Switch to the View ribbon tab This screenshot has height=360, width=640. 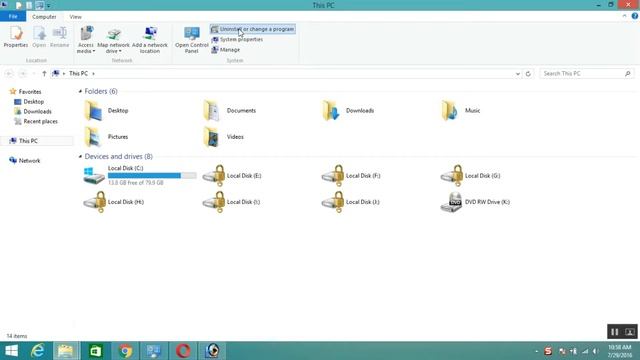click(76, 17)
